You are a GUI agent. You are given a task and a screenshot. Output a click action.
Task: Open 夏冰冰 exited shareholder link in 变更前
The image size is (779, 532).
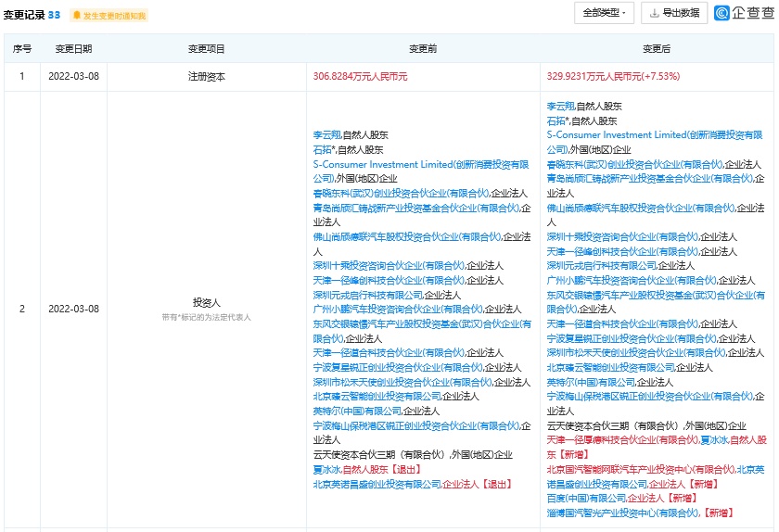point(326,469)
